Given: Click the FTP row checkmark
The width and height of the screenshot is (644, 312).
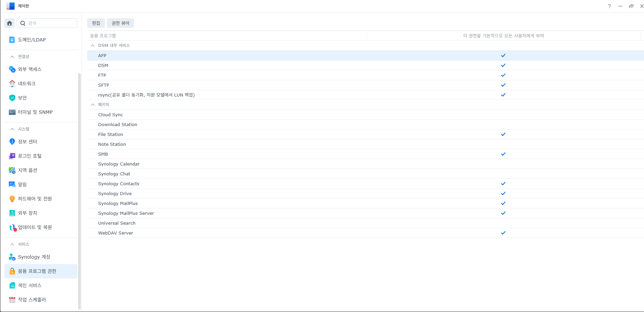Looking at the screenshot, I should point(503,75).
